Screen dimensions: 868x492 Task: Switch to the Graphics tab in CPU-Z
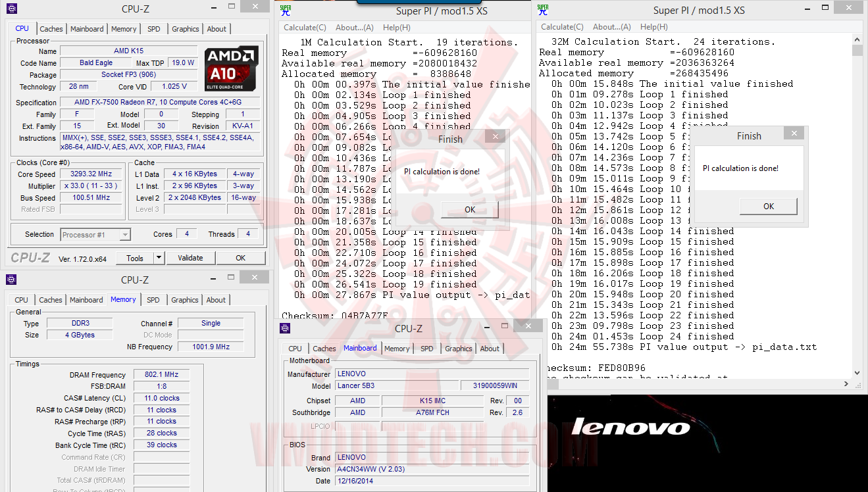[185, 28]
